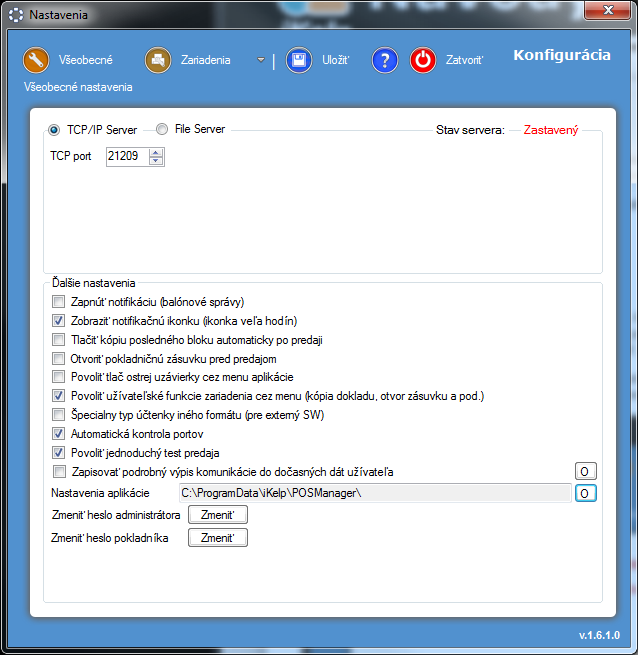Click the Nastavenia window title icon
This screenshot has width=638, height=655.
click(16, 15)
